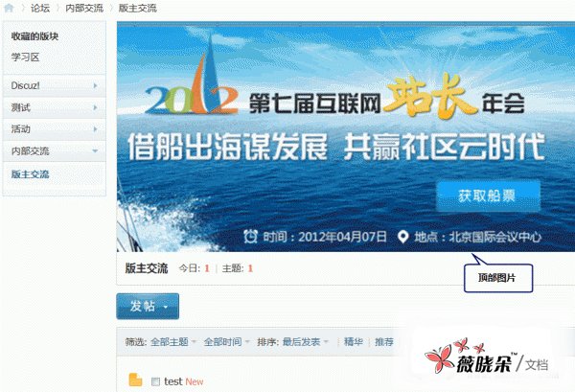Open the 全部主题 filter dropdown

click(x=173, y=342)
